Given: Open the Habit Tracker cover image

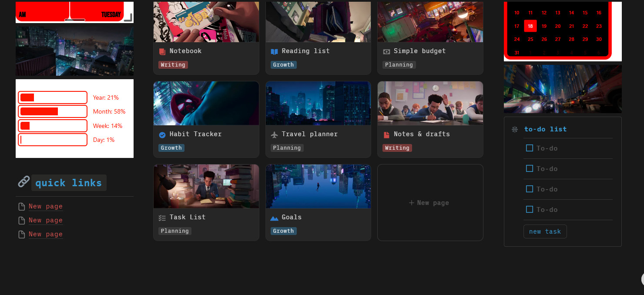Looking at the screenshot, I should (x=206, y=103).
